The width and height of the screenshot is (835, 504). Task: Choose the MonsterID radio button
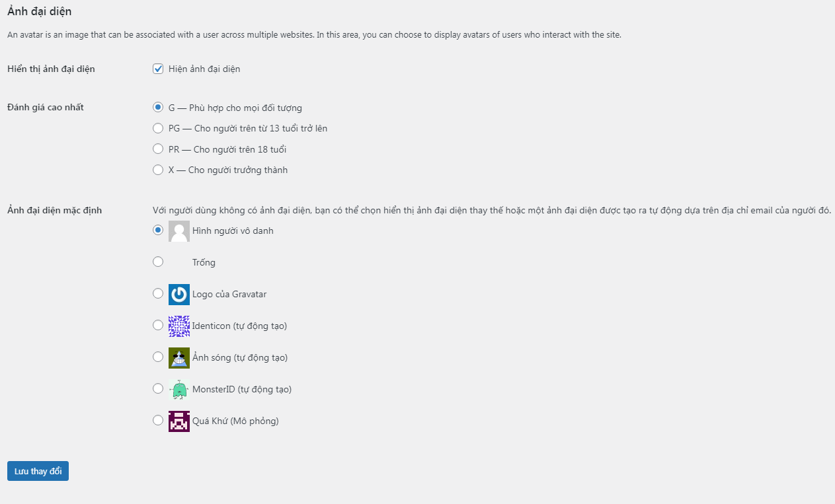click(x=158, y=389)
